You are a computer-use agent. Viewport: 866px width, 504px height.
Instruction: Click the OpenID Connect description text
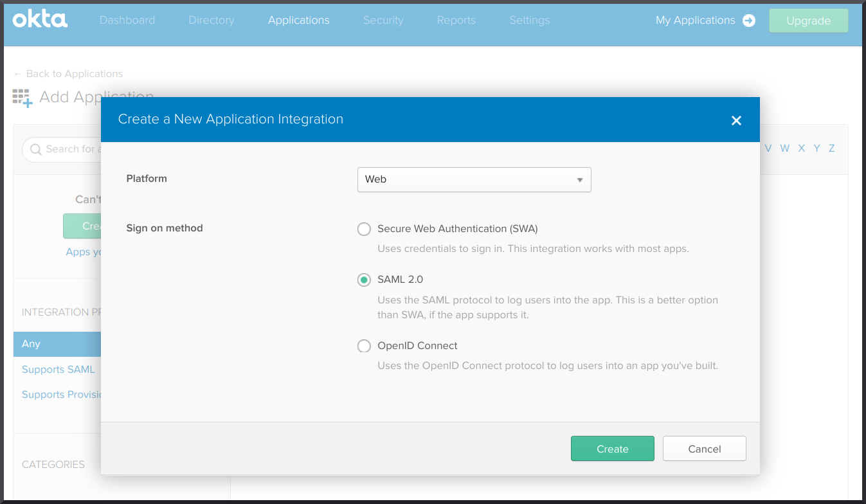tap(548, 366)
